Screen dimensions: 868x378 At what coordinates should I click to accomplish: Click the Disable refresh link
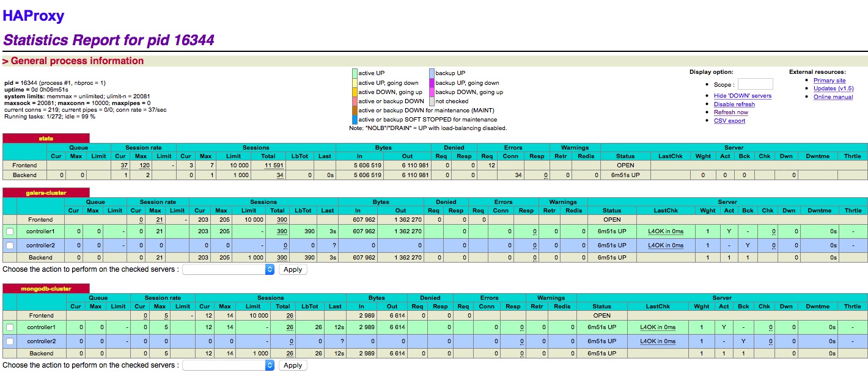(x=734, y=104)
